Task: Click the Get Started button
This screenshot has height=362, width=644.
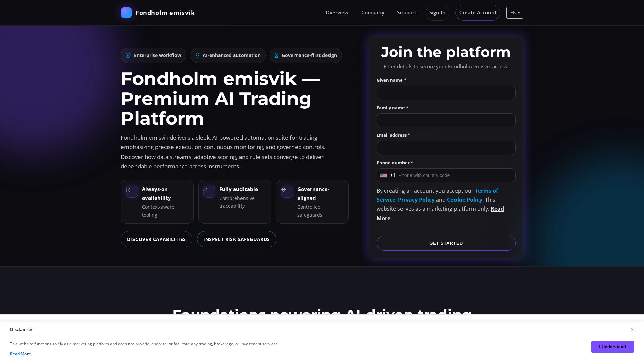Action: click(446, 243)
